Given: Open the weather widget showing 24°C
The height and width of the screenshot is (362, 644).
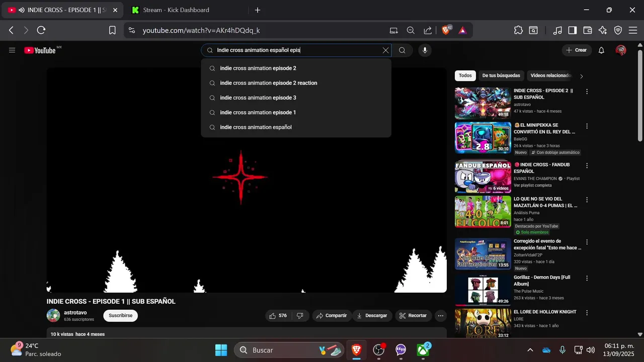Looking at the screenshot, I should pos(35,350).
